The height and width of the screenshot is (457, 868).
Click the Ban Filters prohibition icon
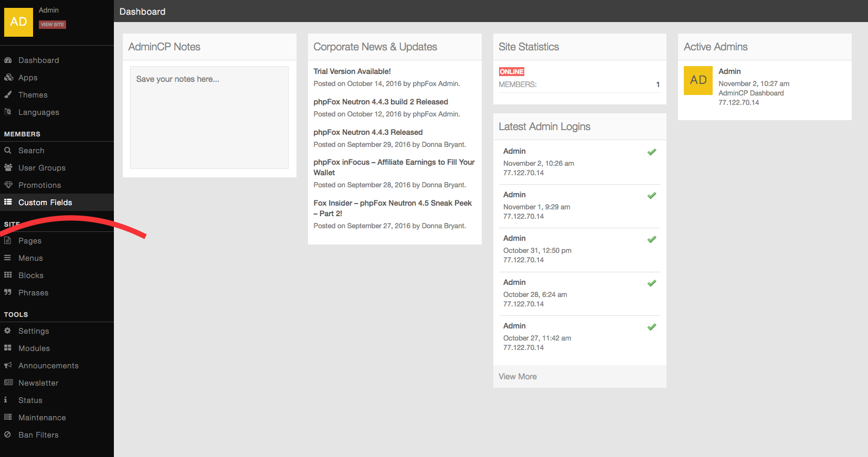click(x=8, y=434)
